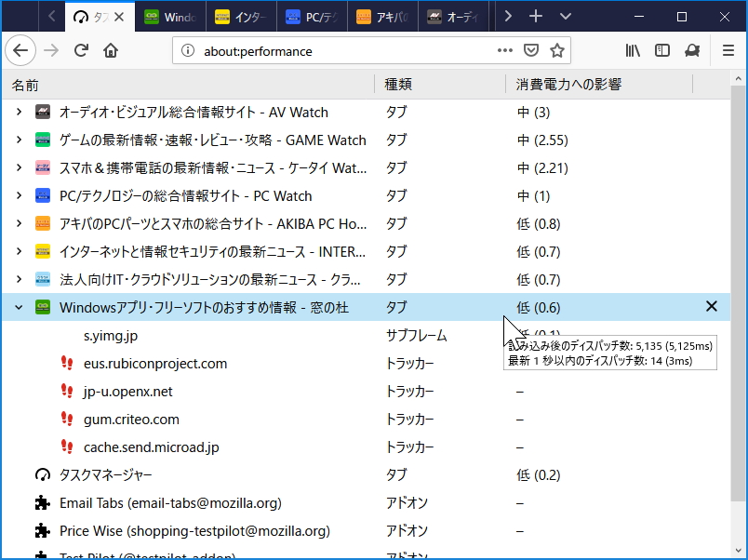
Task: Bookmark this page with the star
Action: click(557, 50)
